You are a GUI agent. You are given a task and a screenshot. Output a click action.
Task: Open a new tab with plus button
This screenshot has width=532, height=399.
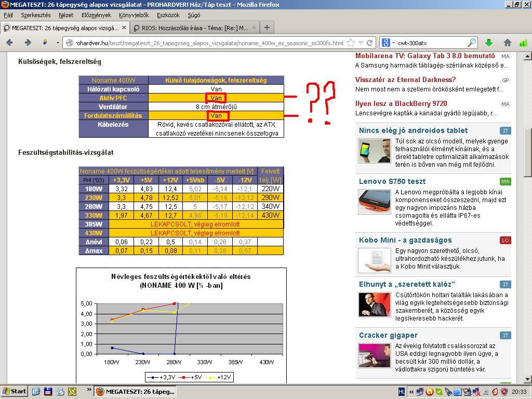267,28
